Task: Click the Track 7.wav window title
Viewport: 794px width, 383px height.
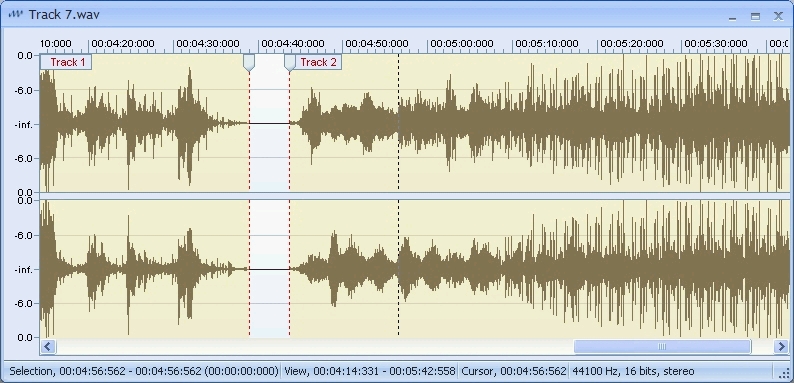Action: pos(64,15)
